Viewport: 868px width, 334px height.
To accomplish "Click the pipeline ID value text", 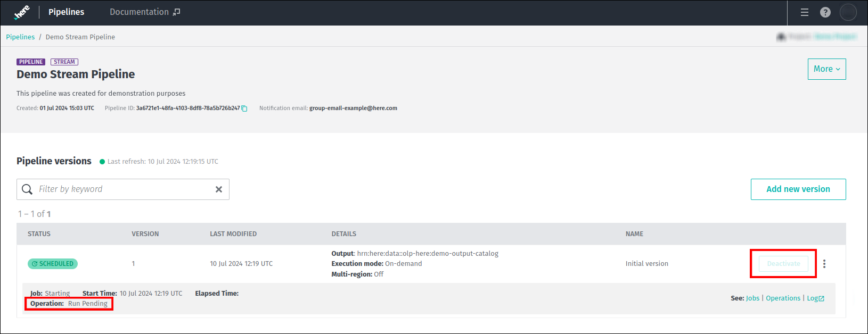I will click(188, 108).
